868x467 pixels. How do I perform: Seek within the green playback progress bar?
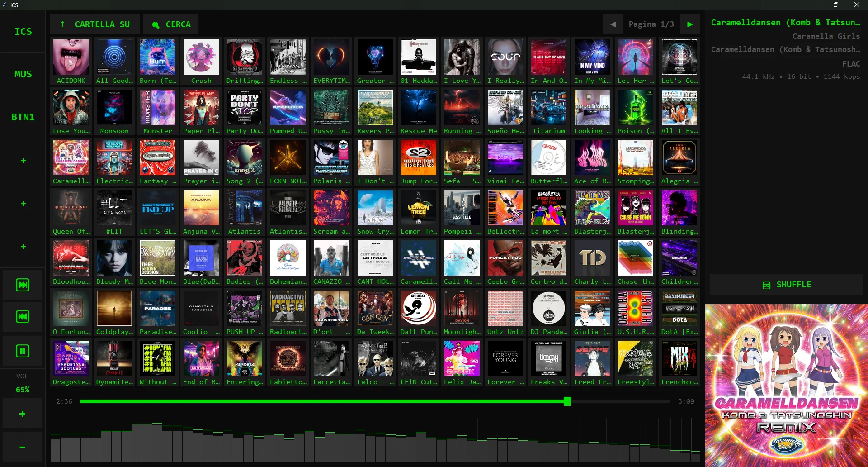(375, 401)
